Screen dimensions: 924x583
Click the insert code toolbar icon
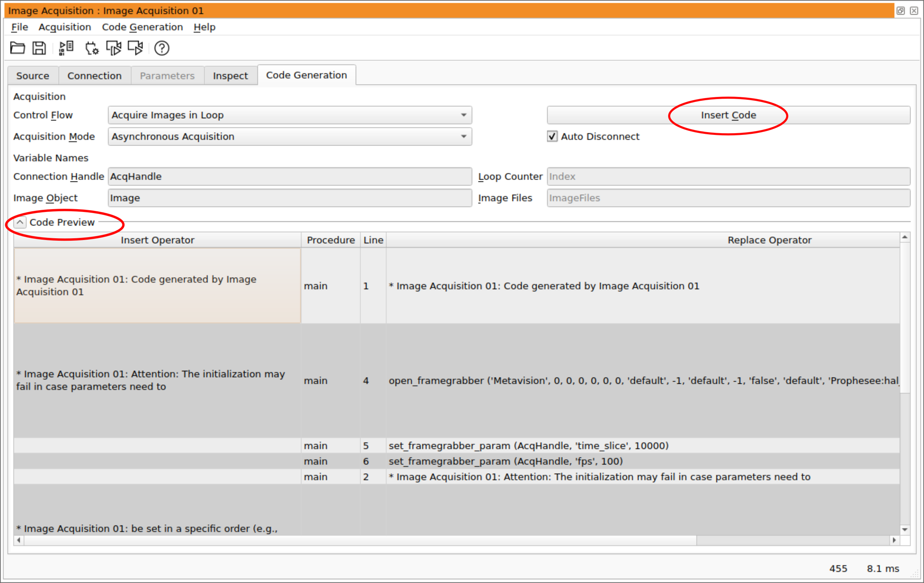click(x=66, y=48)
